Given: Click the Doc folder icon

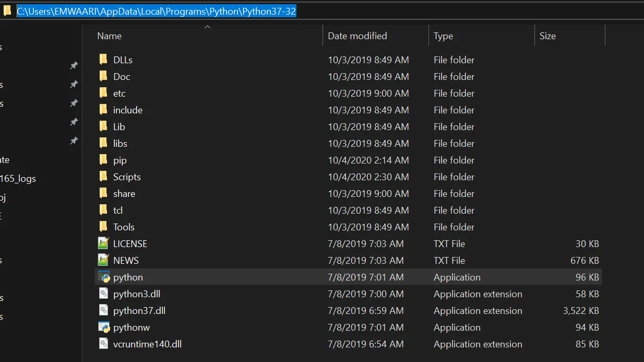Looking at the screenshot, I should [103, 76].
